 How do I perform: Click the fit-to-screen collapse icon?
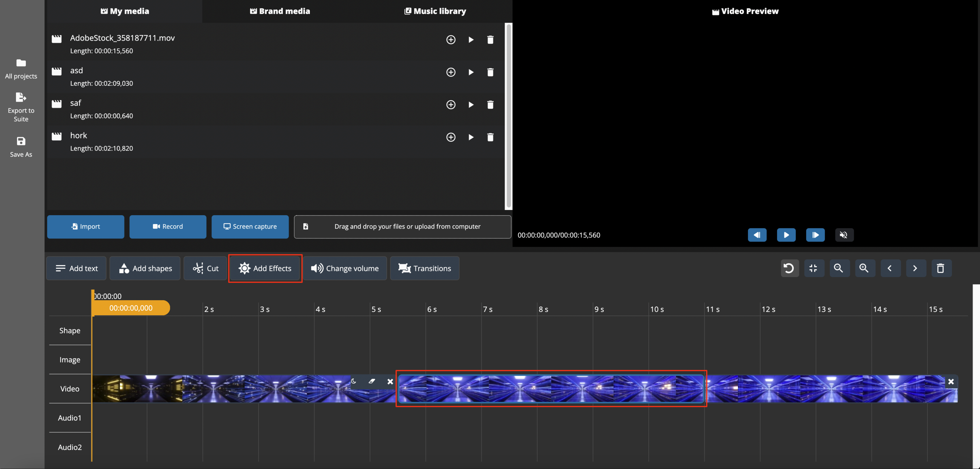pyautogui.click(x=814, y=269)
